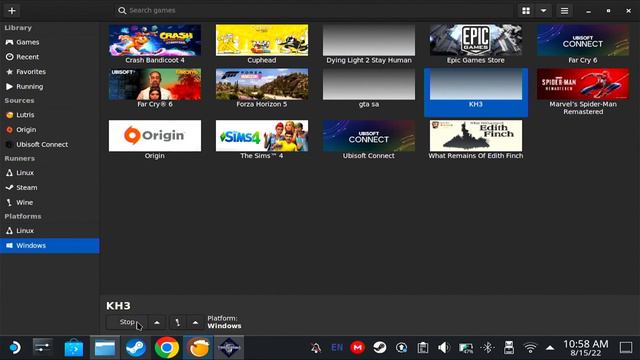The image size is (640, 360).
Task: Show Running games in sidebar
Action: 50,87
